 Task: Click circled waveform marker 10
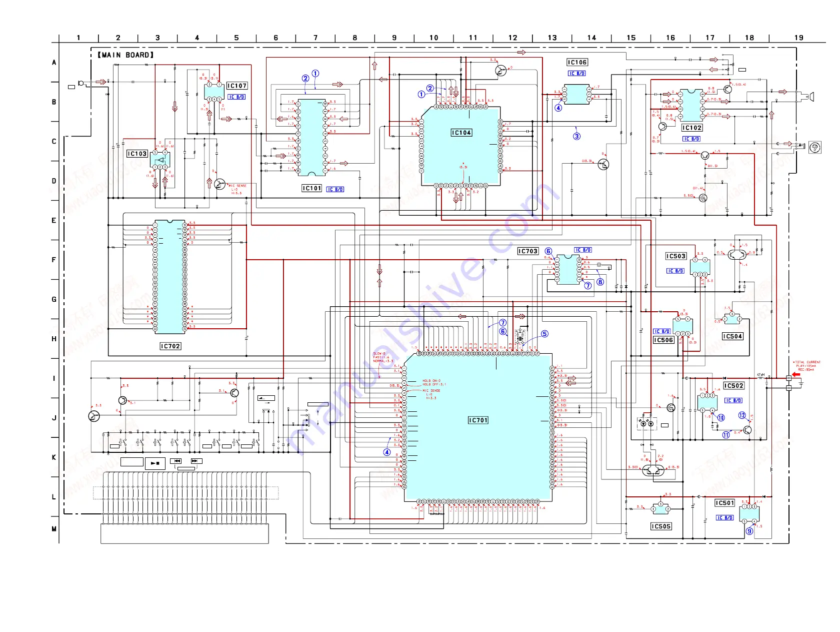(721, 418)
